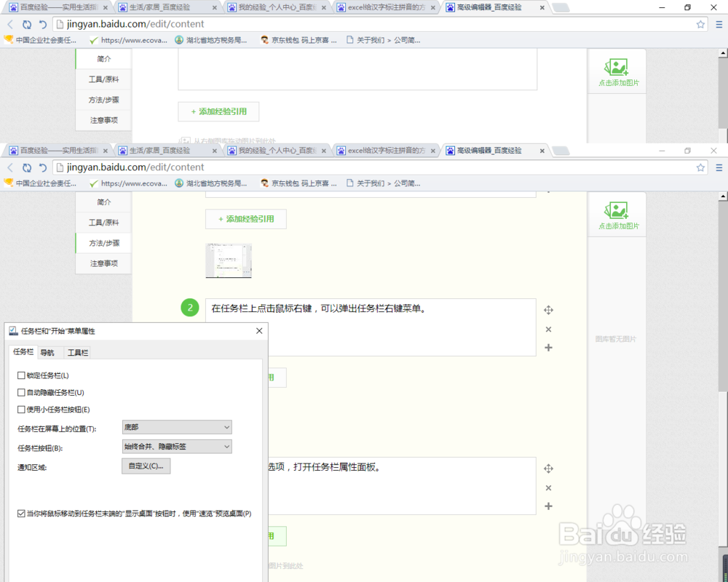Delete step two using the × icon
Image resolution: width=728 pixels, height=582 pixels.
coord(548,329)
